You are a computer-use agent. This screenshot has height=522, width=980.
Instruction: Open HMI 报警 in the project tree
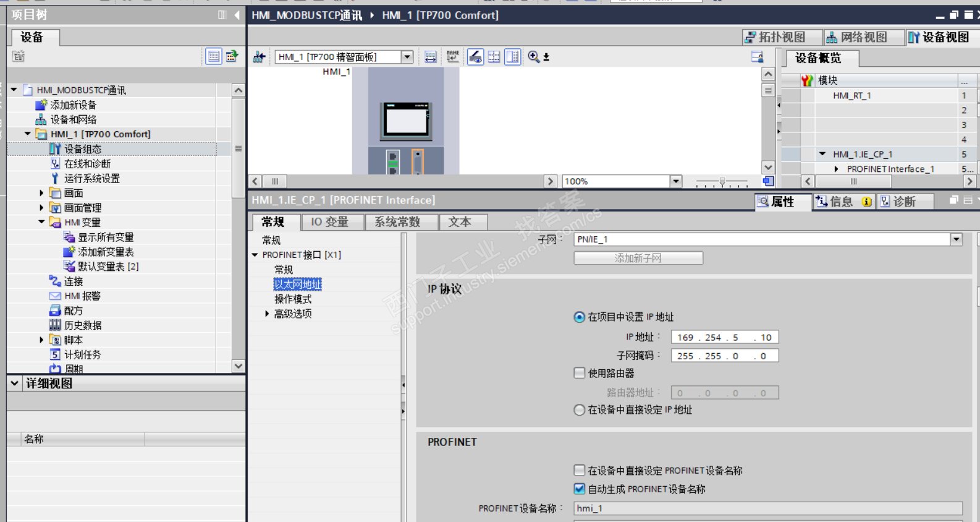tap(82, 296)
